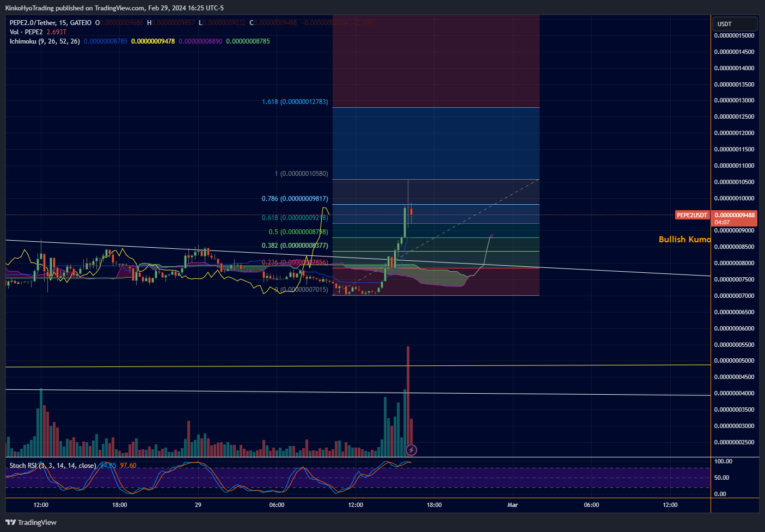Screen dimensions: 765x532
Task: Click price axis label 0.00000015000
Action: (x=734, y=35)
